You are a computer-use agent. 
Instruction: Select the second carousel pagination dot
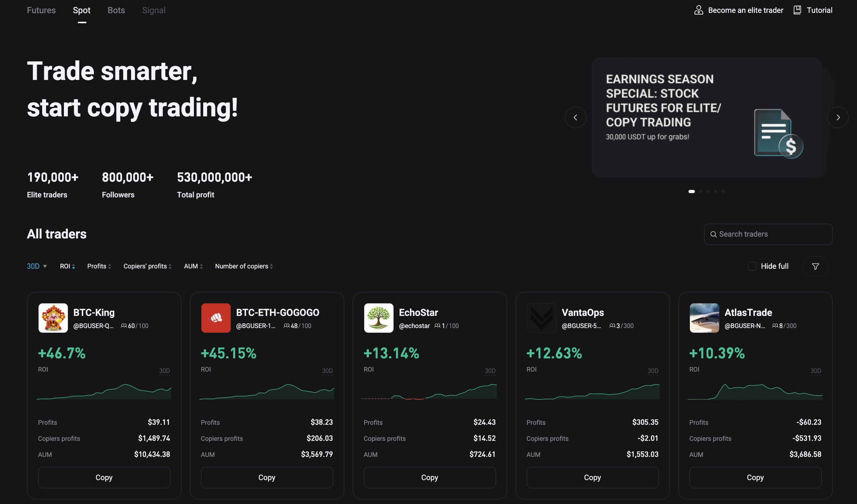(x=700, y=192)
